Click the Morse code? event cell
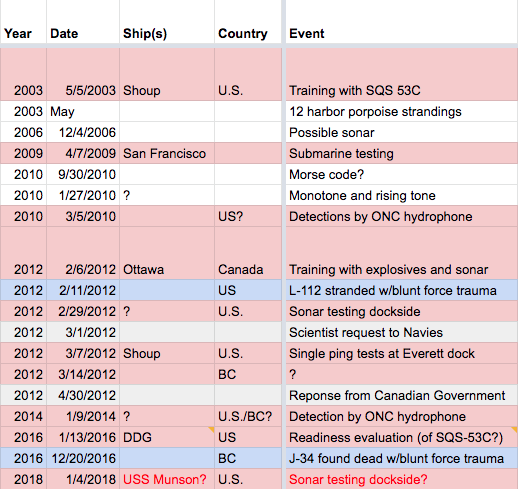This screenshot has width=518, height=489. 402,174
